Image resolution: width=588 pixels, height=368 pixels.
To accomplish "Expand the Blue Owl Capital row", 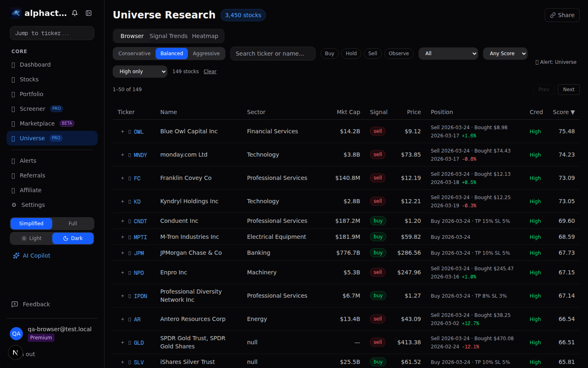I will [x=122, y=131].
